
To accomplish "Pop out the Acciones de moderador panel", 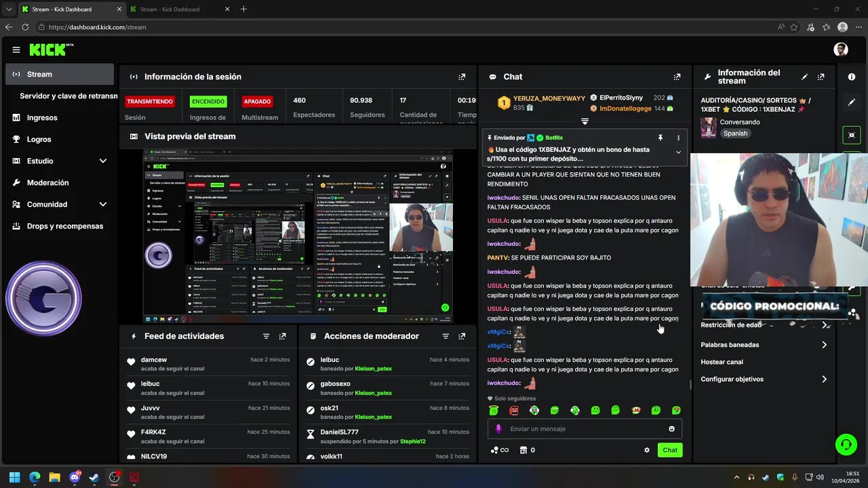I will [x=462, y=336].
